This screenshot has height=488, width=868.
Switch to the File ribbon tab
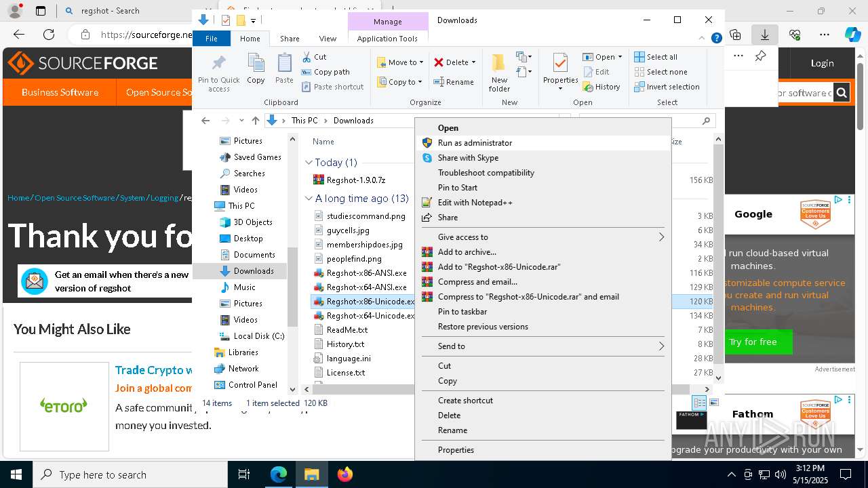point(212,39)
